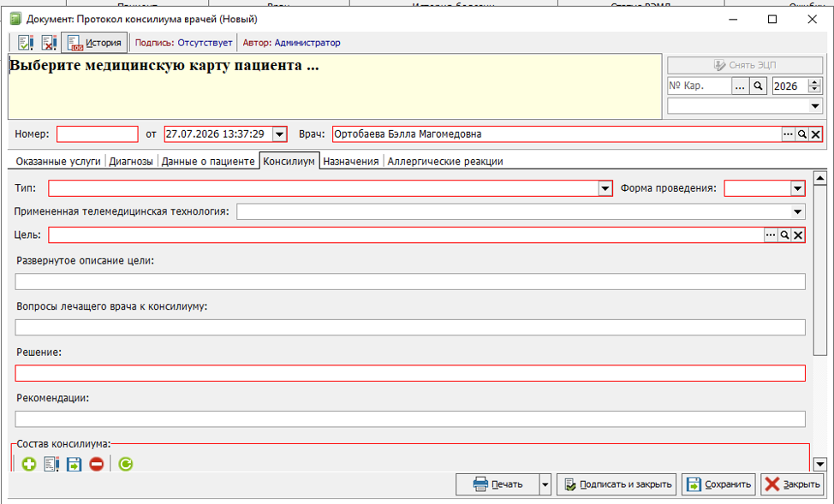Click the Сохранить button
834x504 pixels.
tap(718, 484)
